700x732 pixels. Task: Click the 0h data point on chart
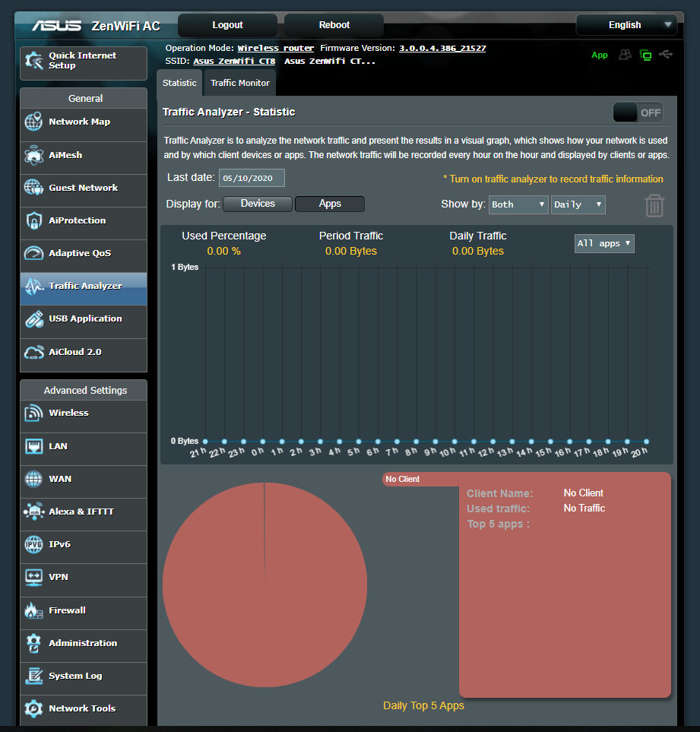263,442
